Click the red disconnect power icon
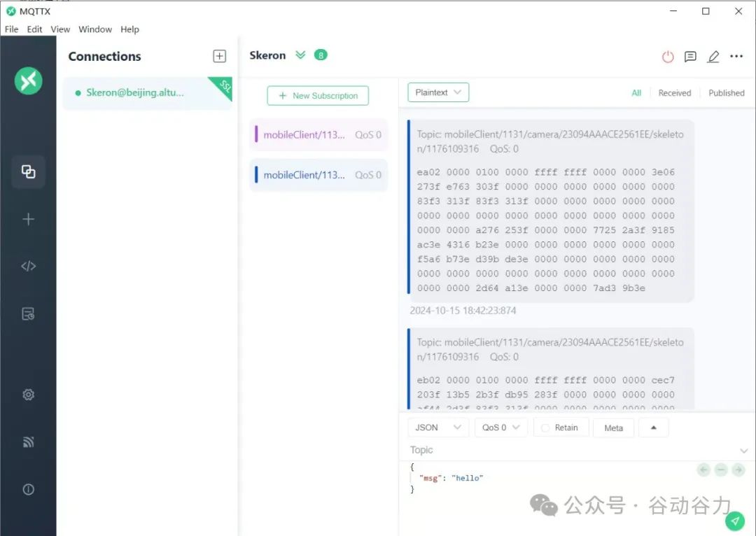 (x=668, y=57)
